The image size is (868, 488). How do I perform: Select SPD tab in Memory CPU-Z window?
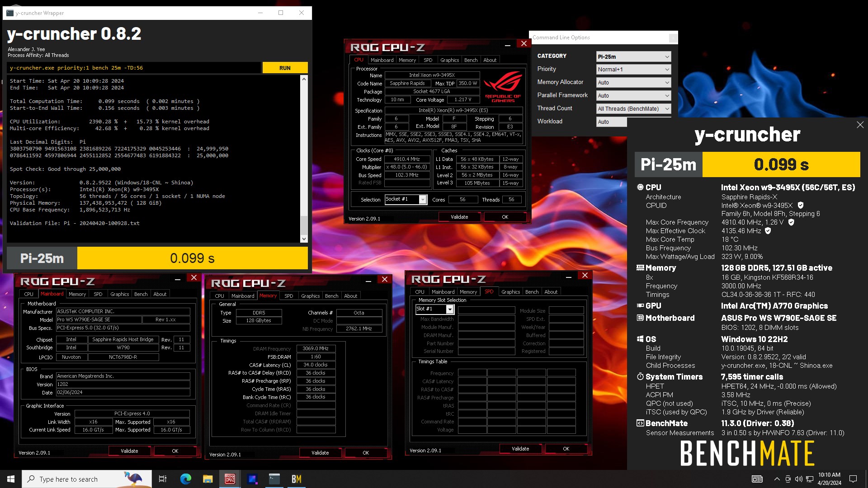289,296
